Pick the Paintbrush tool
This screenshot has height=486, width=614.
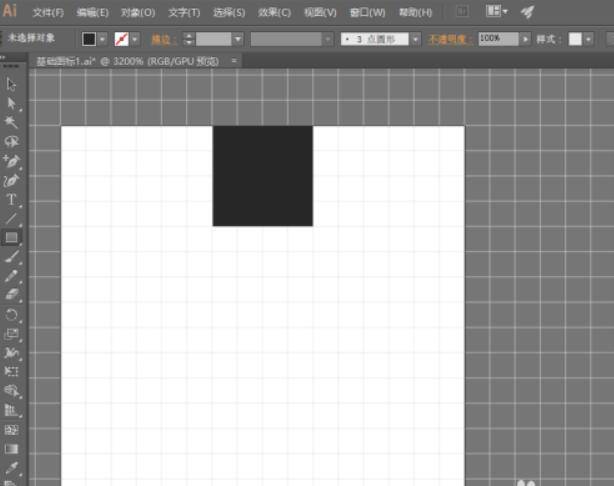[x=12, y=257]
